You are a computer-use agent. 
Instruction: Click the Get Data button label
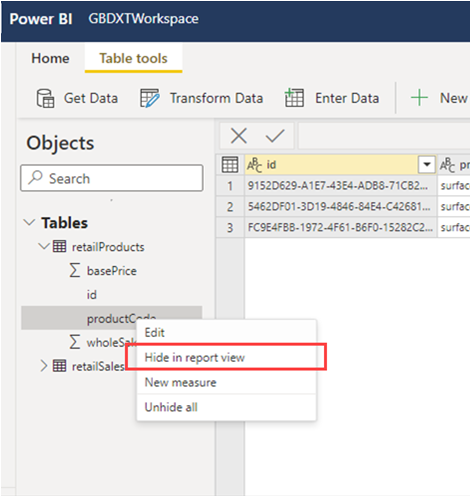click(x=91, y=98)
